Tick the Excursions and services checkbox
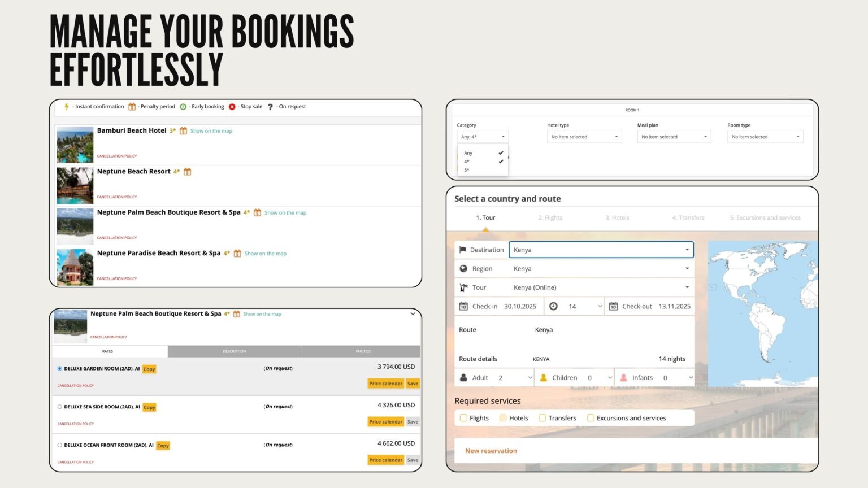 point(591,418)
